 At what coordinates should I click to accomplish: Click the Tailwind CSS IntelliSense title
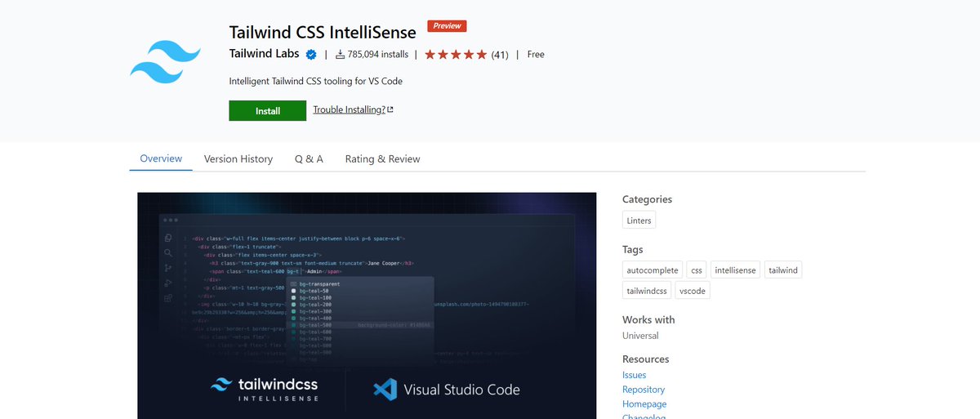click(x=323, y=33)
